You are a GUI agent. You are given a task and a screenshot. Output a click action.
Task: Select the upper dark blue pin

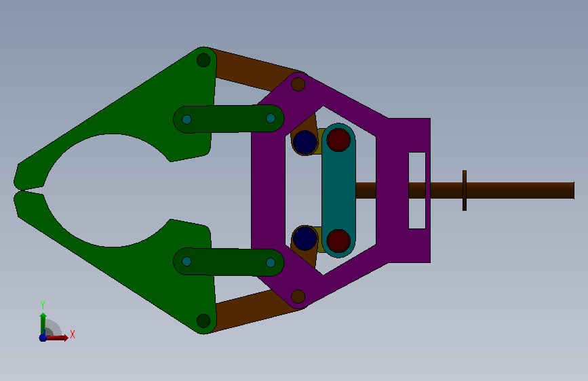305,142
